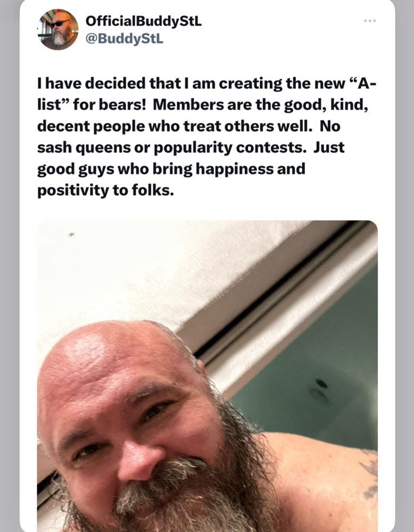
Task: Click the word "happiness" in the post
Action: click(x=235, y=169)
